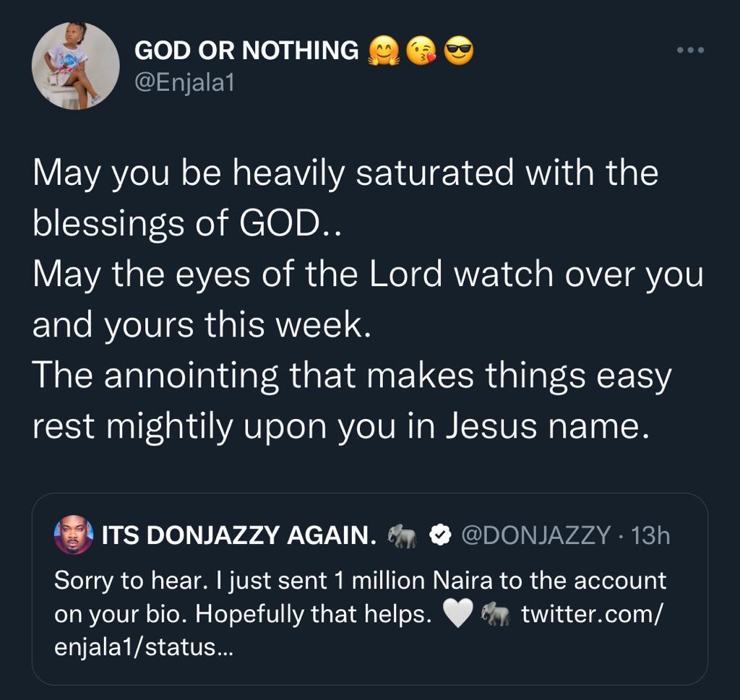Image resolution: width=740 pixels, height=700 pixels.
Task: Click the elephant emoji after DONJAZZY AGAIN
Action: [x=402, y=535]
